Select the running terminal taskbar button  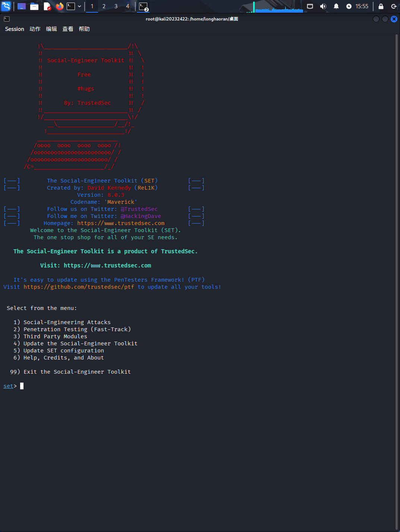point(143,6)
